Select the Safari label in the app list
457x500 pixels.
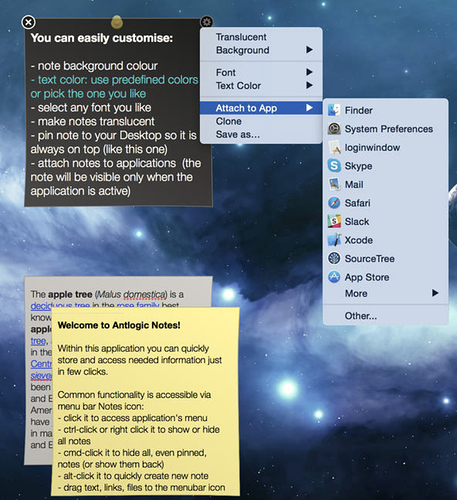[357, 203]
